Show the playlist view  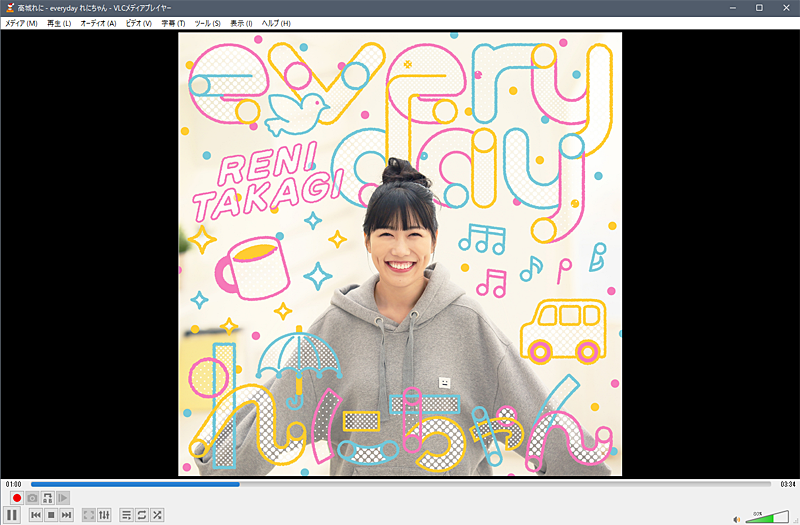pos(126,514)
